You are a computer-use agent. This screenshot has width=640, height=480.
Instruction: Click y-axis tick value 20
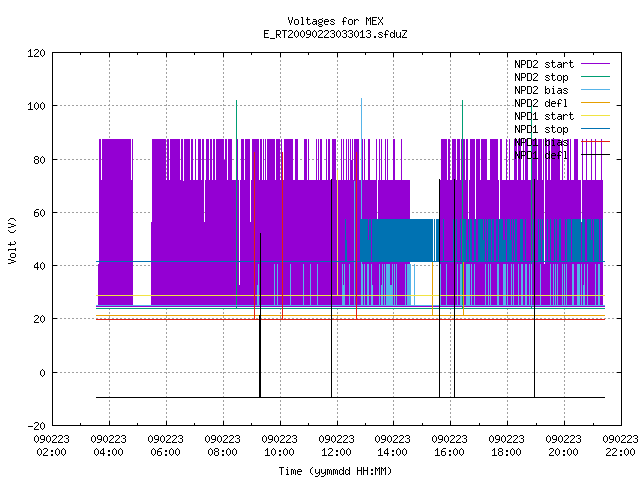click(x=39, y=319)
